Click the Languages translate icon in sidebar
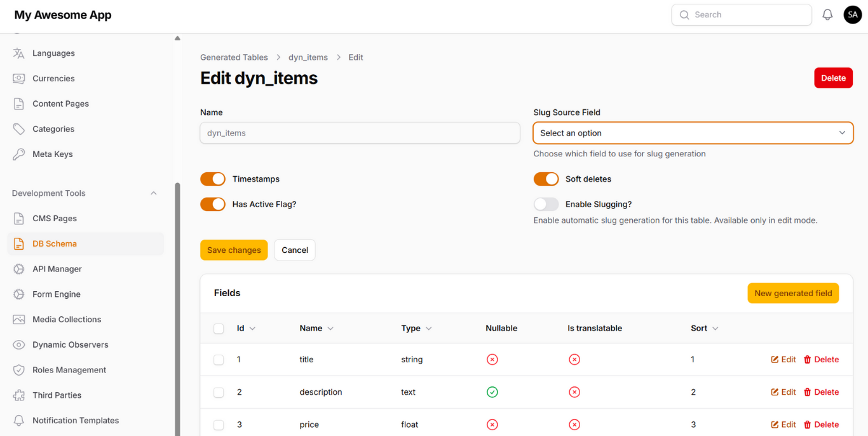The height and width of the screenshot is (436, 868). pyautogui.click(x=19, y=53)
